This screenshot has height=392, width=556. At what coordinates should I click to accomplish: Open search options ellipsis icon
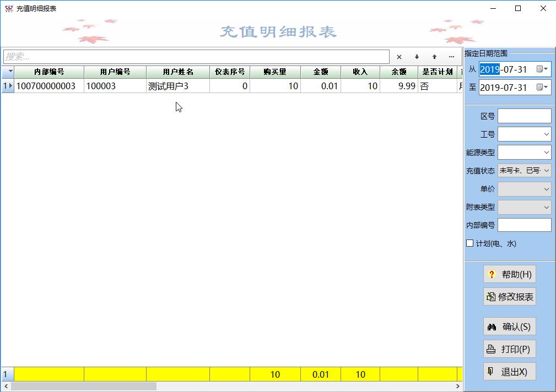[452, 57]
